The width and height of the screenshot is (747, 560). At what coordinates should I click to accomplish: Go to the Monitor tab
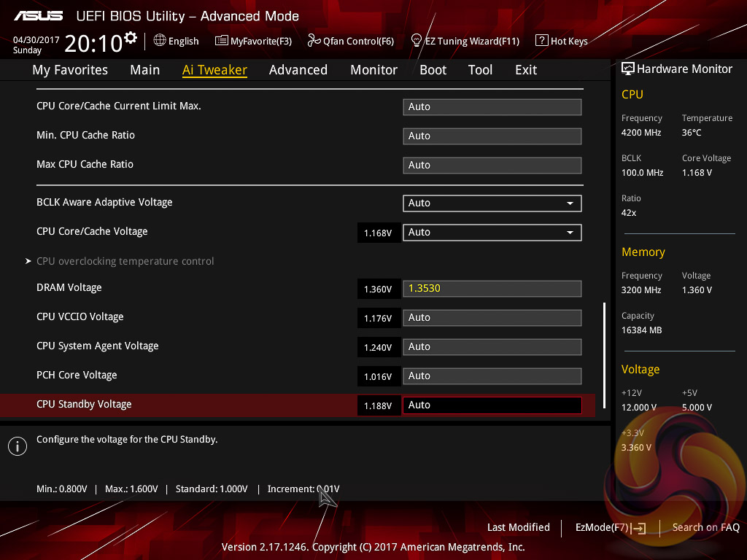(x=373, y=70)
